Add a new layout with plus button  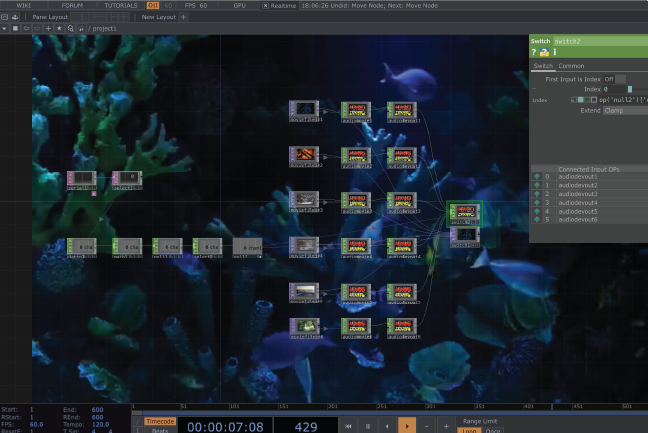click(183, 17)
